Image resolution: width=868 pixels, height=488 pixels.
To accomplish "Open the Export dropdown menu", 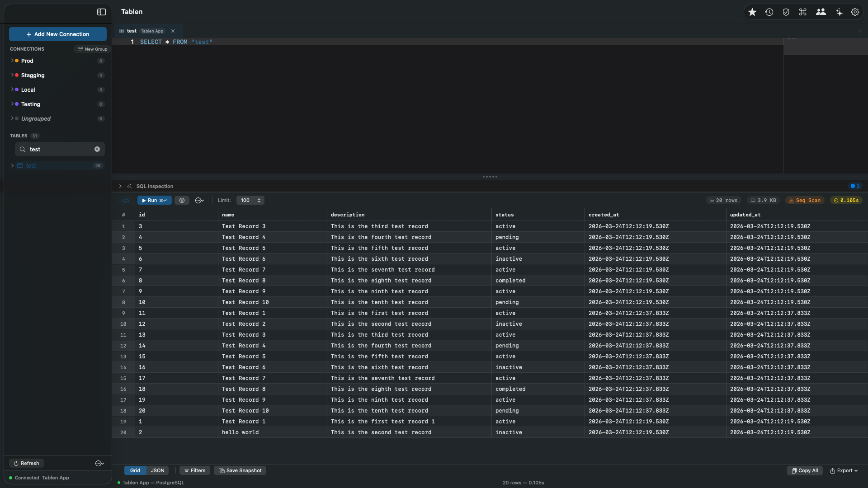I will (844, 470).
